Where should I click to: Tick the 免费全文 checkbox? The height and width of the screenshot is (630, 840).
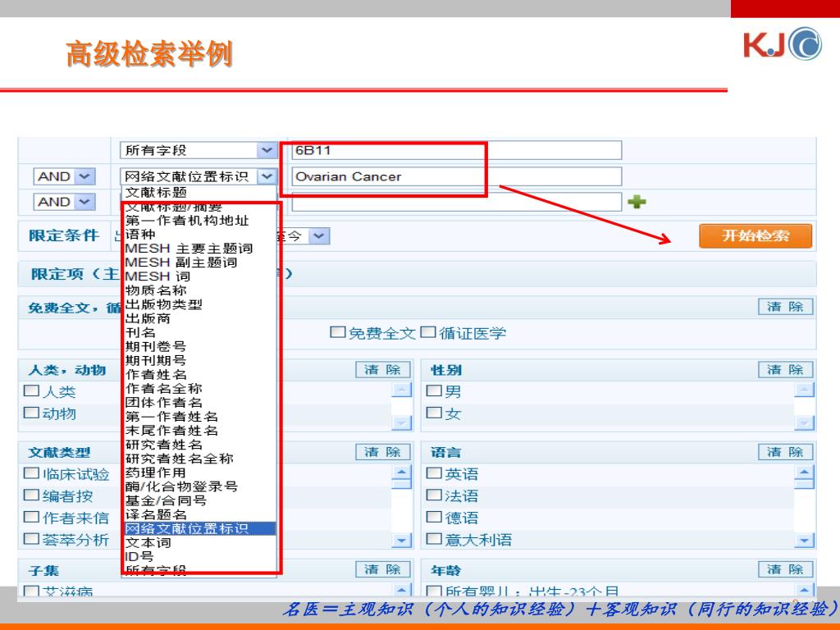pyautogui.click(x=337, y=332)
